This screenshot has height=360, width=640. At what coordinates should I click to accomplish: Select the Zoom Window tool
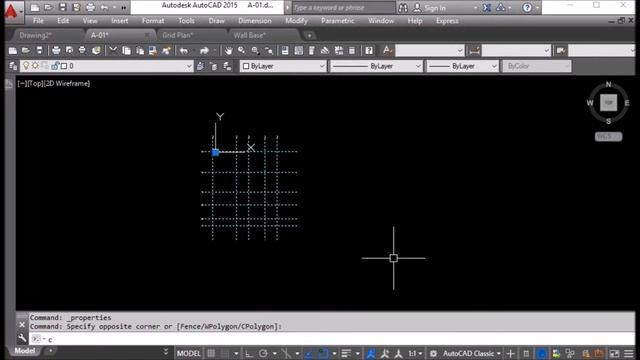coord(256,51)
